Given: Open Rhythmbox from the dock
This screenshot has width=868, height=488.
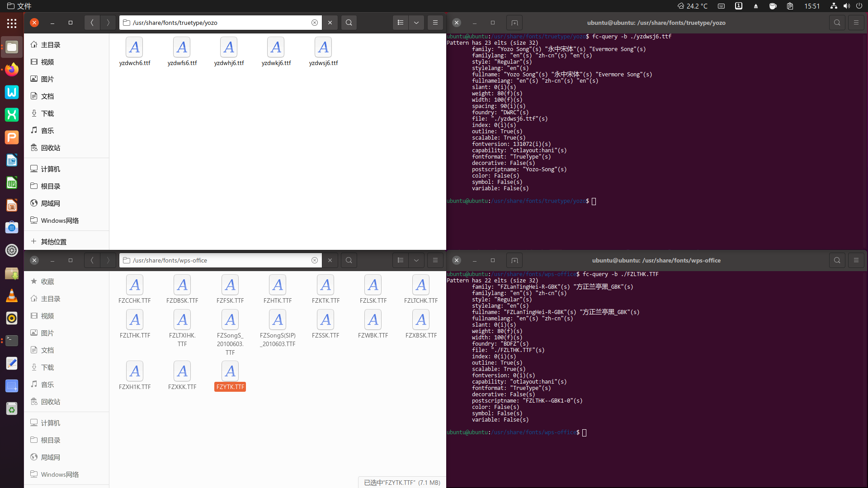Looking at the screenshot, I should (x=12, y=318).
